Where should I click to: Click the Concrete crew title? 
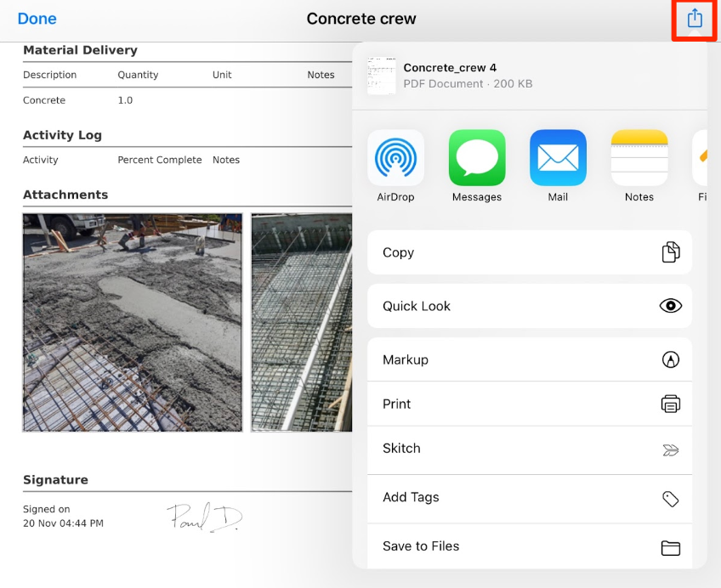(x=361, y=19)
